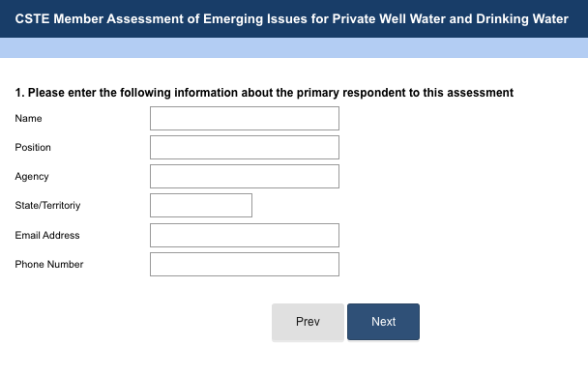Click the 'Email Address' label

(47, 236)
